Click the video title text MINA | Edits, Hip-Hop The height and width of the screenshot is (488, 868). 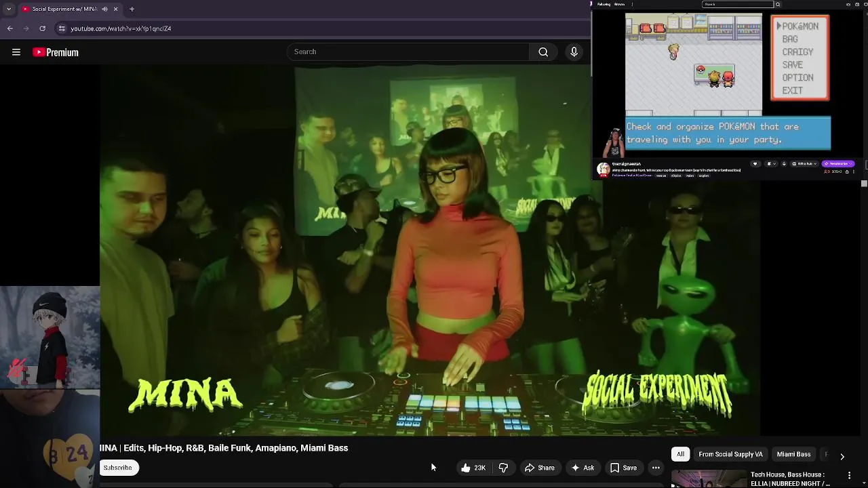[x=224, y=448]
